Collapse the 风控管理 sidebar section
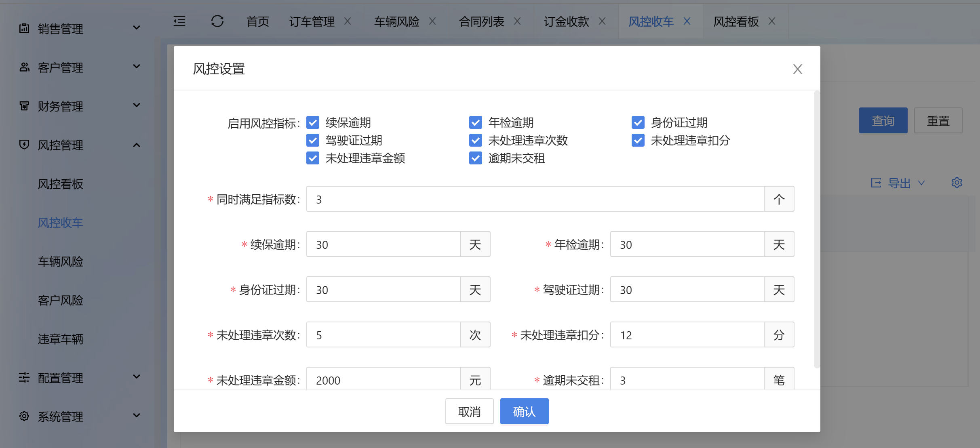Screen dimensions: 980x448 [137, 145]
